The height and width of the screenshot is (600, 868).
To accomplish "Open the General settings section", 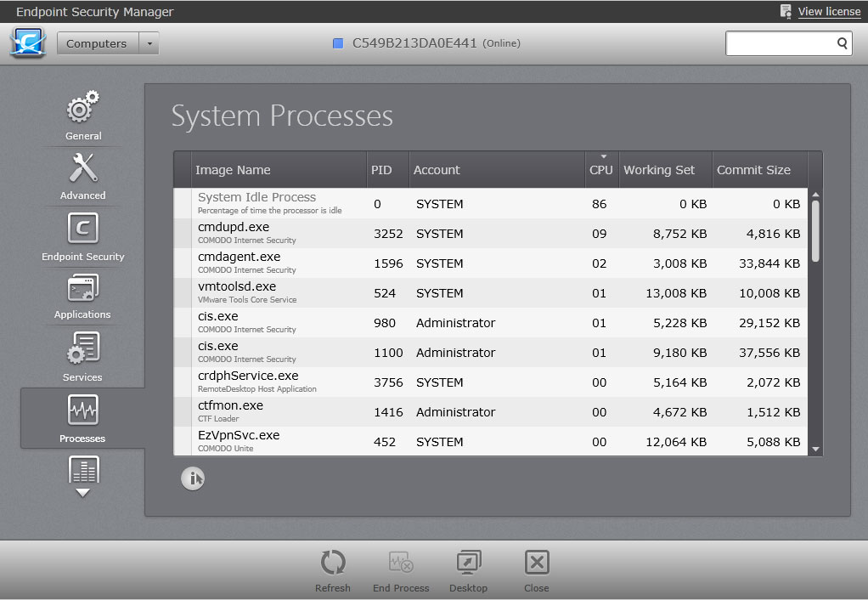I will (x=83, y=116).
